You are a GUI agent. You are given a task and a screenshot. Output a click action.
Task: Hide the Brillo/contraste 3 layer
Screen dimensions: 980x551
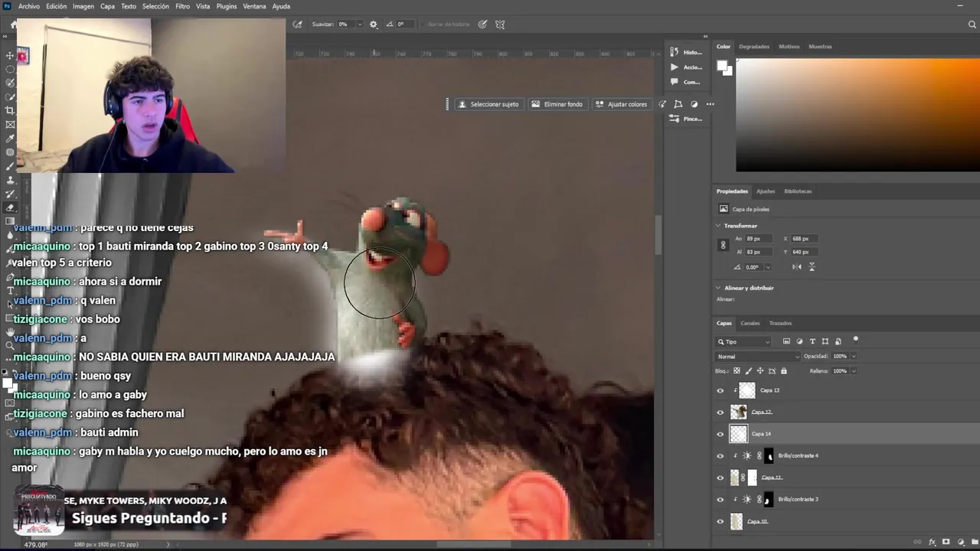[720, 500]
